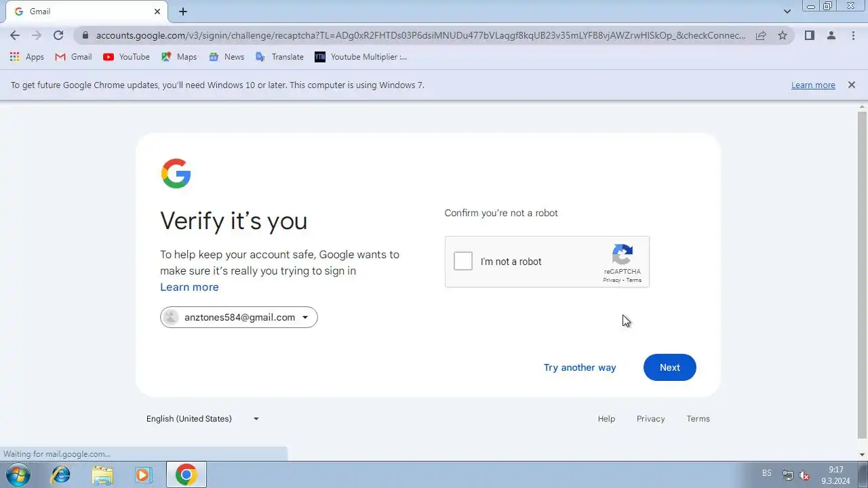Open Learn more link under Verify it's you
Viewport: 868px width, 488px height.
pos(189,287)
